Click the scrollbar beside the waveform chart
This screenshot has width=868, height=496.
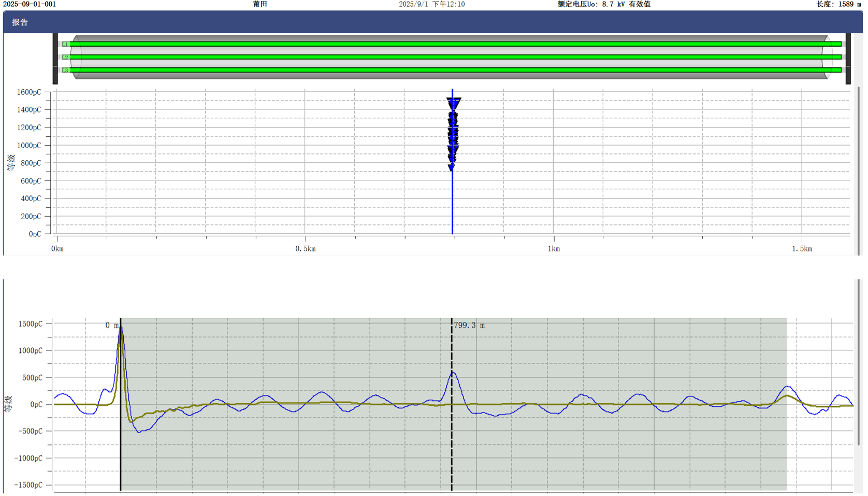858,363
